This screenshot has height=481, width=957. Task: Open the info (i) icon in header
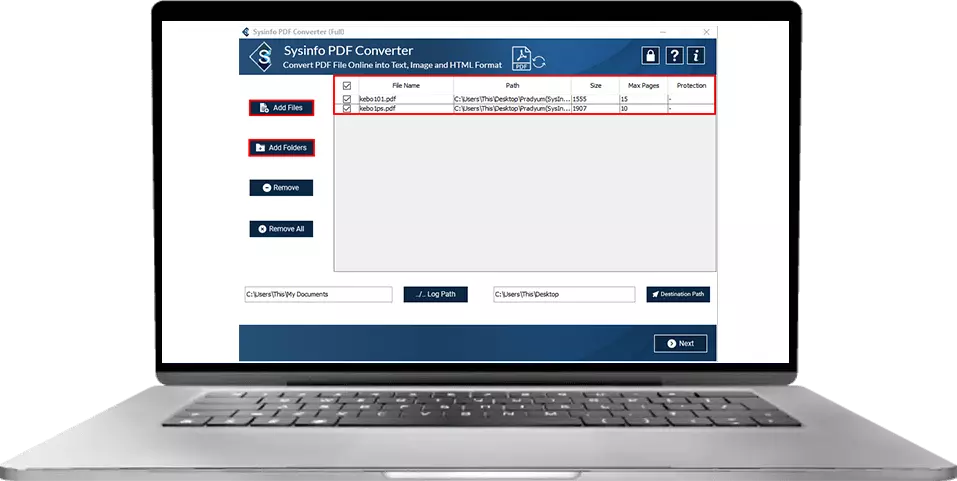(696, 56)
